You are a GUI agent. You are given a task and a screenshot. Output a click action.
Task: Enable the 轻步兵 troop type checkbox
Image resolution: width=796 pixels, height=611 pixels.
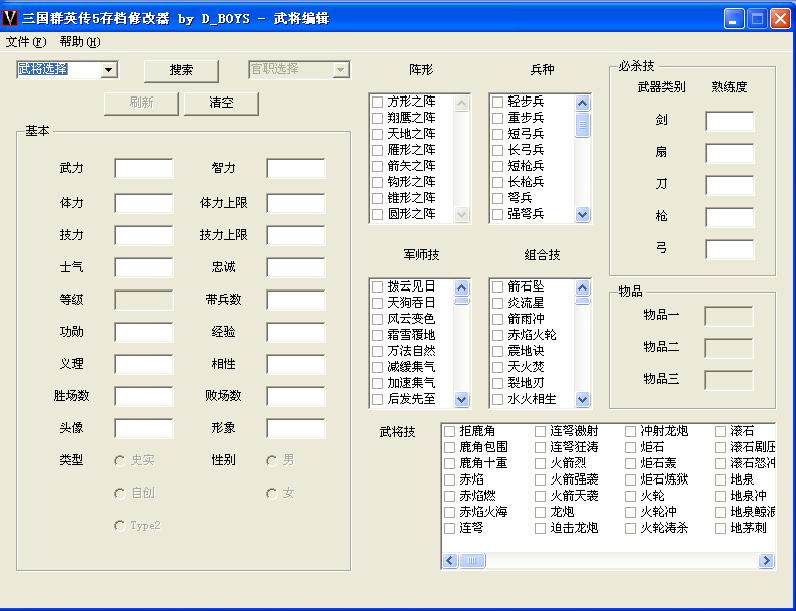(498, 102)
